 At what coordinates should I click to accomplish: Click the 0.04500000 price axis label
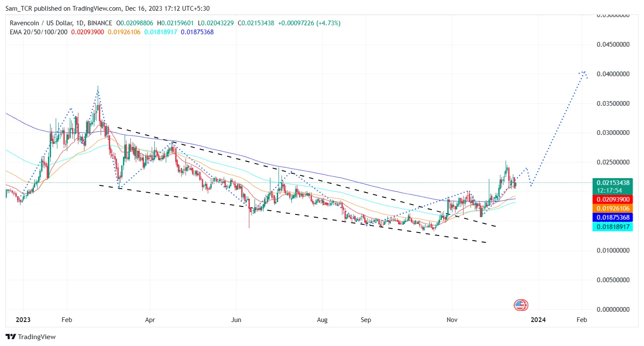coord(613,45)
